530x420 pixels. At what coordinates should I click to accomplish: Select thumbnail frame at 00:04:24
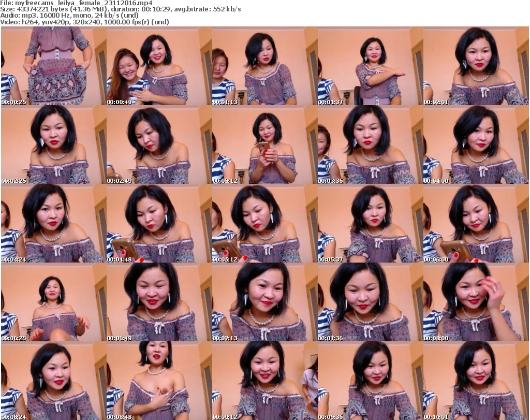[54, 224]
